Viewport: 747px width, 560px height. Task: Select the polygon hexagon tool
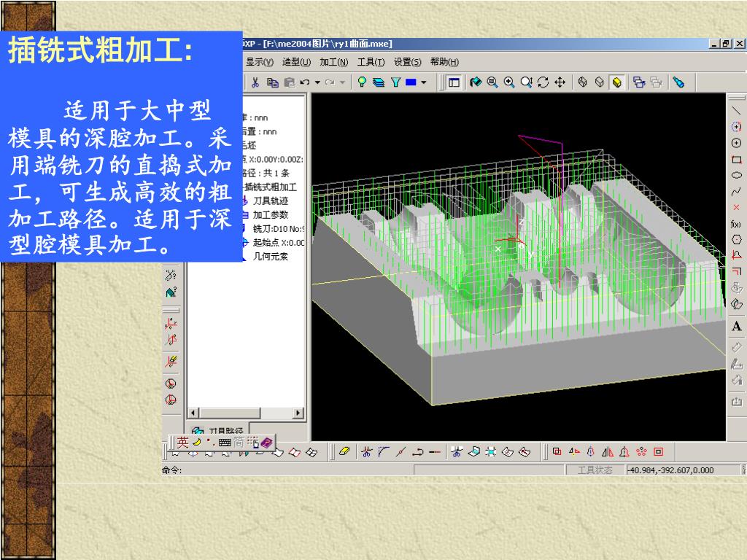coord(737,239)
